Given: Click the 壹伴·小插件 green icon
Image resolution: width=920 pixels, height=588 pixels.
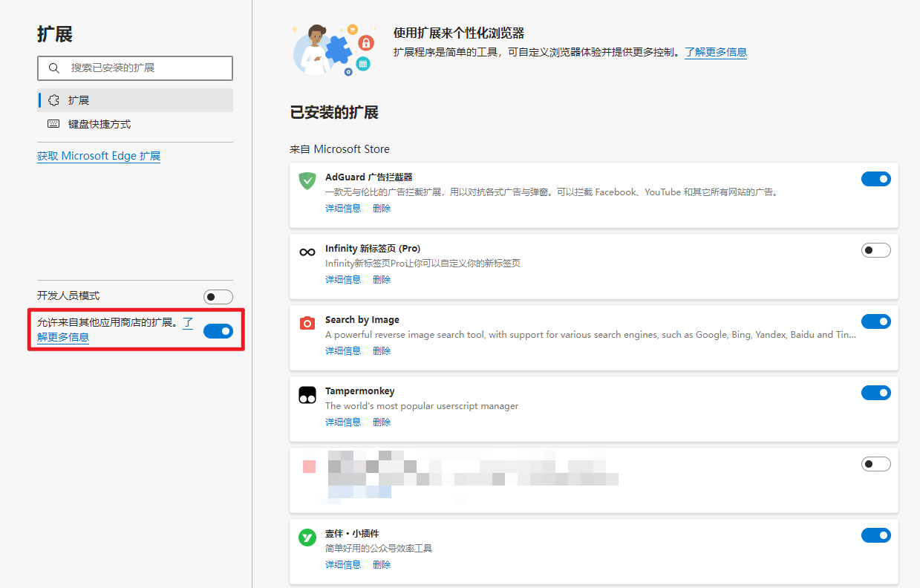Looking at the screenshot, I should pos(307,537).
